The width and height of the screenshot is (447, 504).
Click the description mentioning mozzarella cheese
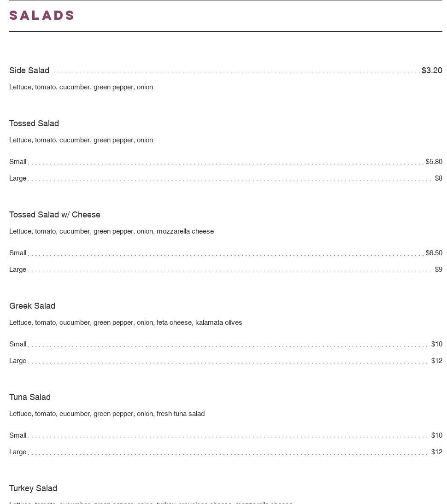point(112,231)
